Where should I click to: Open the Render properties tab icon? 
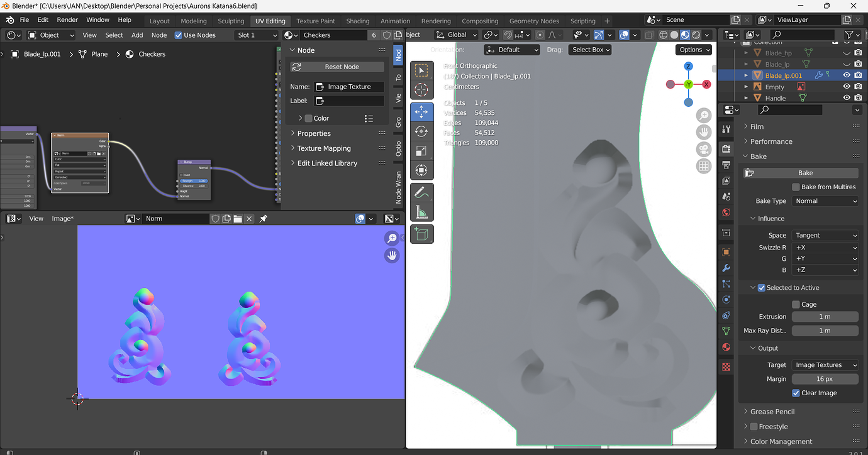click(x=726, y=149)
